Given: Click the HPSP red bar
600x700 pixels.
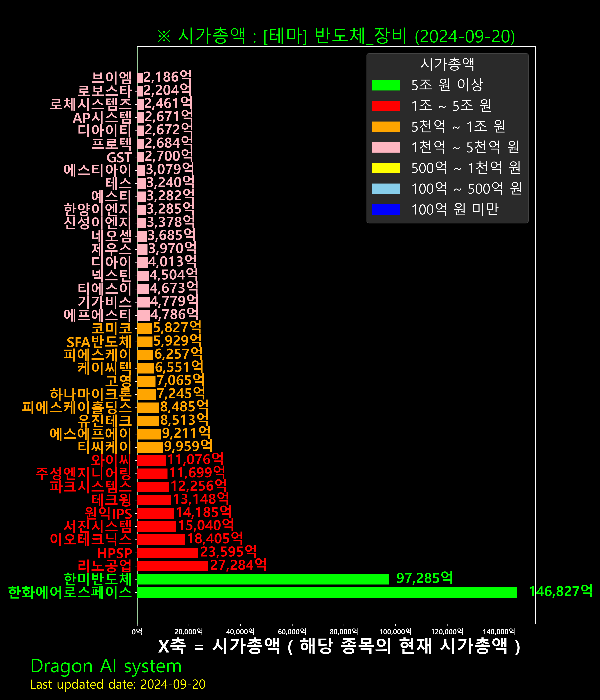Looking at the screenshot, I should pyautogui.click(x=168, y=553).
